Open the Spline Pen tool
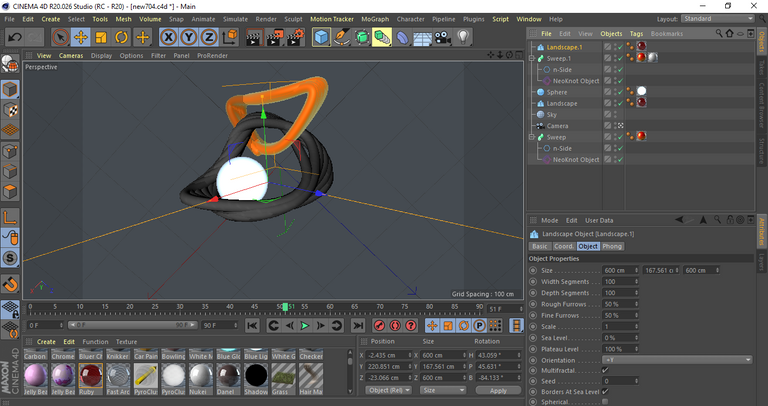Viewport: 768px width, 406px height. tap(341, 37)
